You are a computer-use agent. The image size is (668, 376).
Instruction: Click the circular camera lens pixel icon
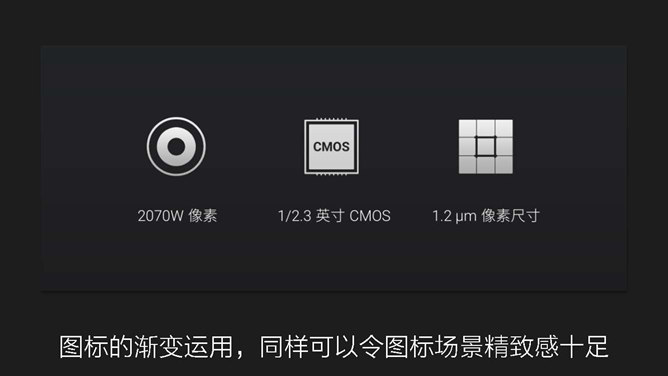(x=176, y=146)
